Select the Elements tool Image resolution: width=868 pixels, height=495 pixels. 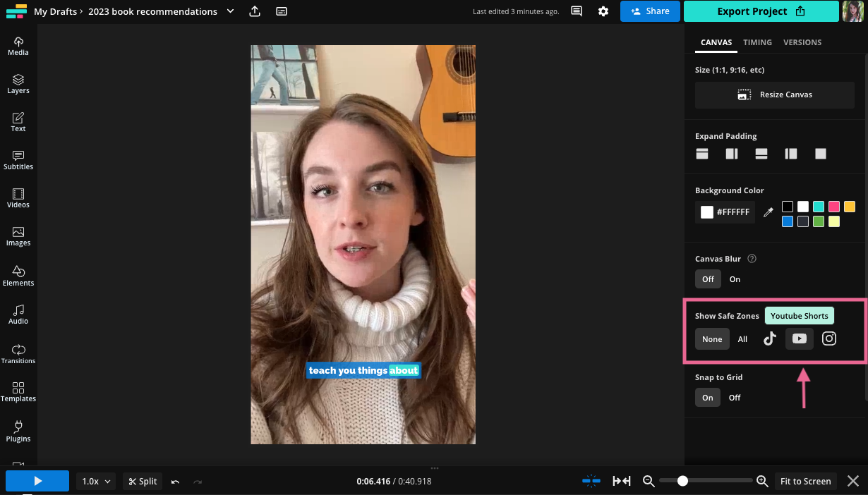tap(18, 274)
